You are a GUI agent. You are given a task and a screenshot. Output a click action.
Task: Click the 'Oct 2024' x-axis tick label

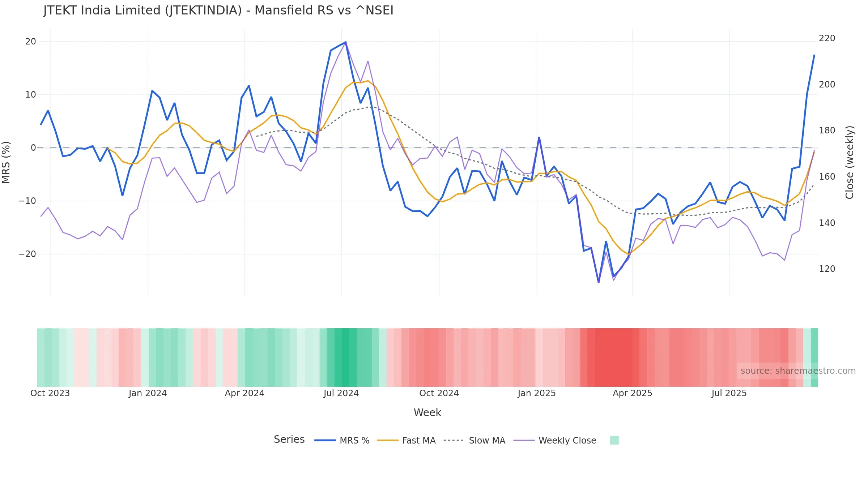click(439, 393)
